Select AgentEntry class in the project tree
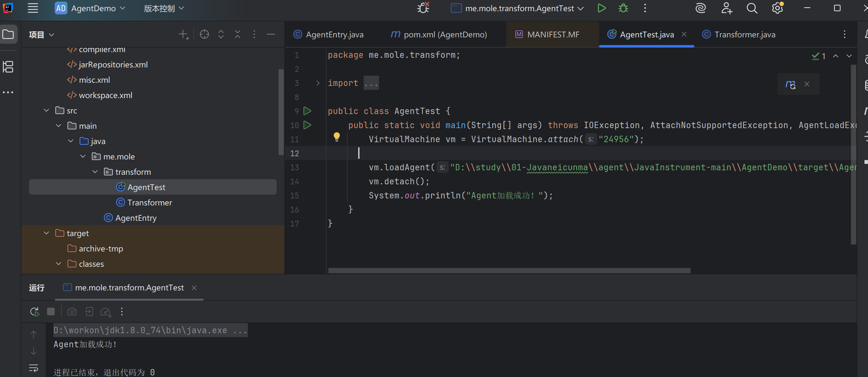 coord(136,218)
